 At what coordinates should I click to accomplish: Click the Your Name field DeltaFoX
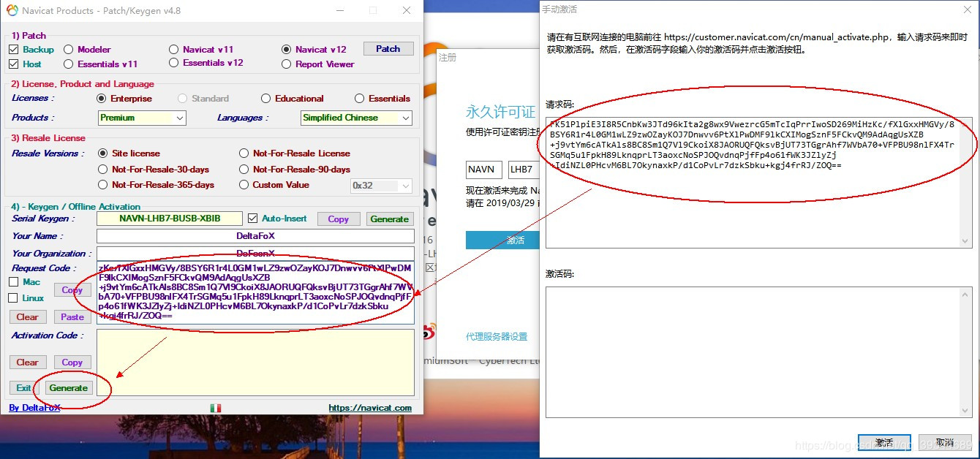coord(255,236)
